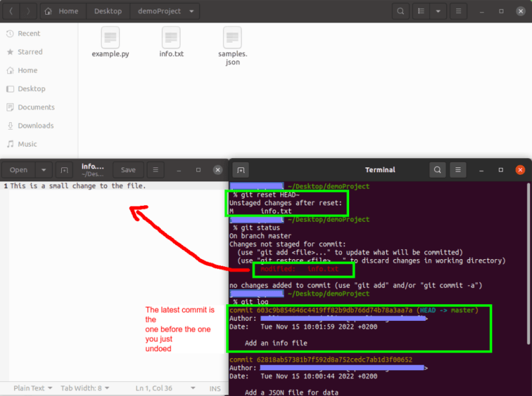Open Ln 1, Col 36 position dropdown

165,388
